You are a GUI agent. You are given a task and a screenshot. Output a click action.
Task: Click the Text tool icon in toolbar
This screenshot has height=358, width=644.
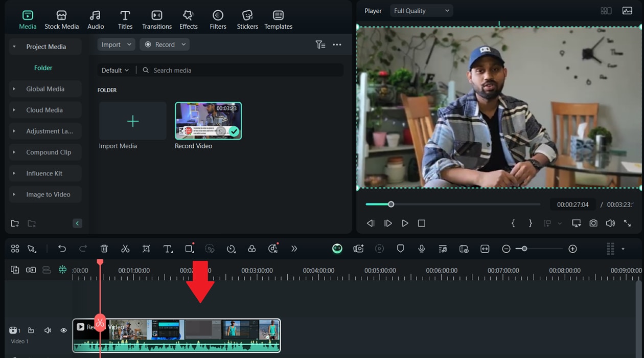[168, 249]
